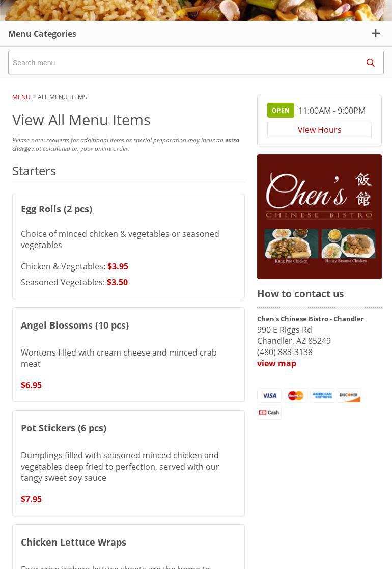The height and width of the screenshot is (569, 392).
Task: Click the Cash payment icon
Action: 269,412
